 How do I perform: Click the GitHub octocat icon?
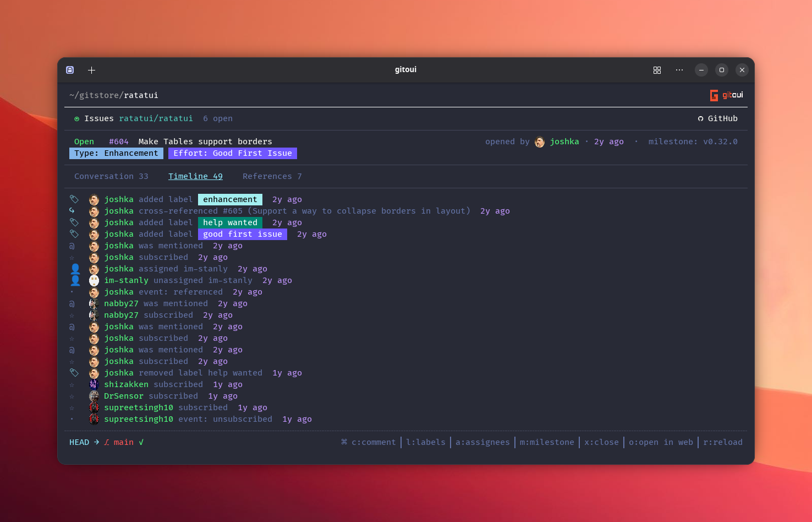700,119
